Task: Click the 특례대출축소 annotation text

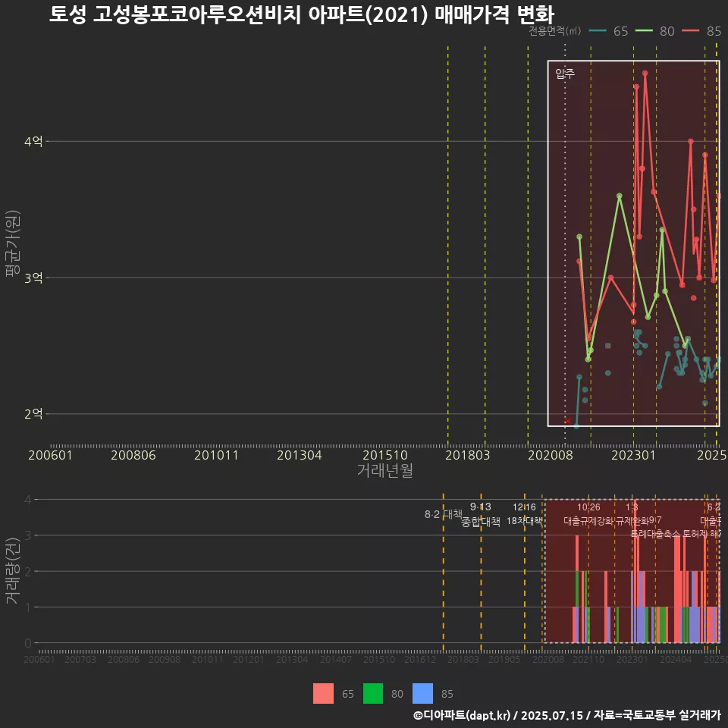Action: tap(655, 534)
